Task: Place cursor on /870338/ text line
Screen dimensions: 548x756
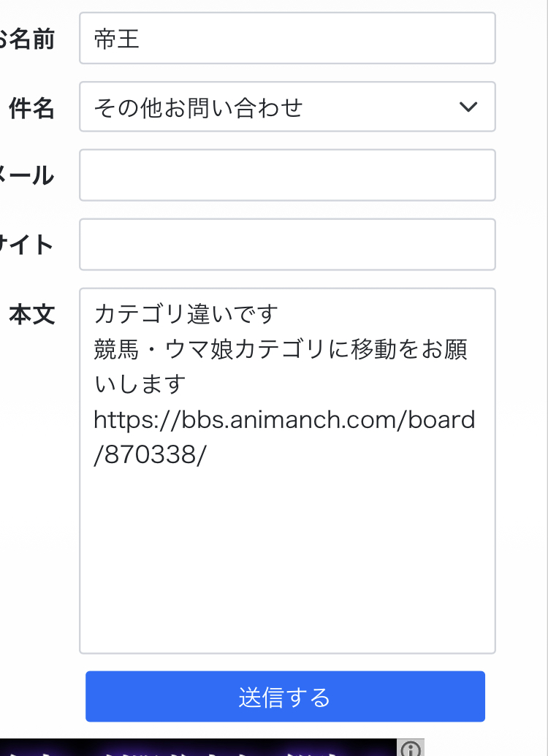Action: [x=150, y=454]
